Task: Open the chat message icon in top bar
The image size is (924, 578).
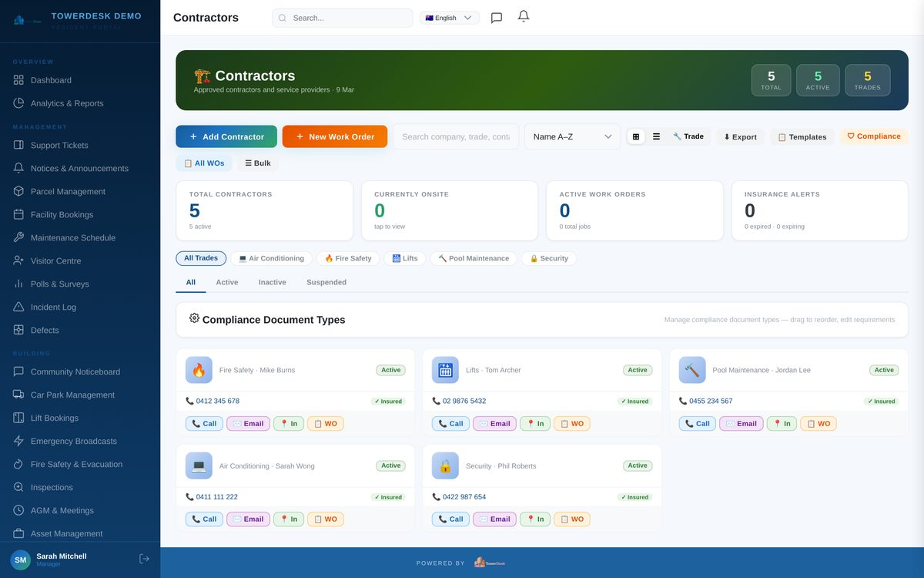Action: 496,18
